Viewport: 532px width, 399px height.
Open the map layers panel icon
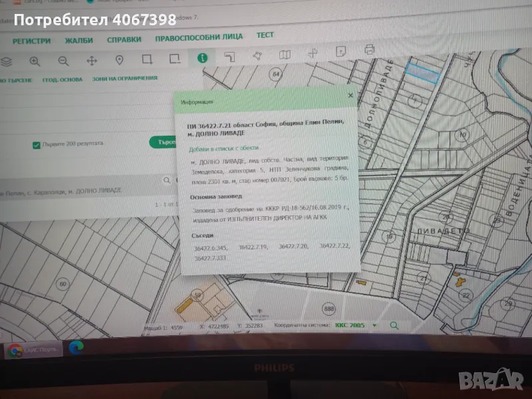tap(6, 62)
